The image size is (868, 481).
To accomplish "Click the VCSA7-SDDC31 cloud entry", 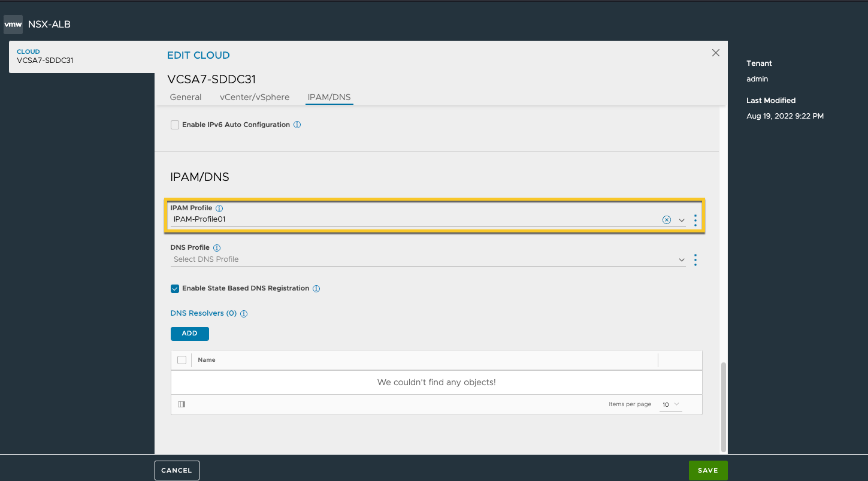I will pos(82,56).
